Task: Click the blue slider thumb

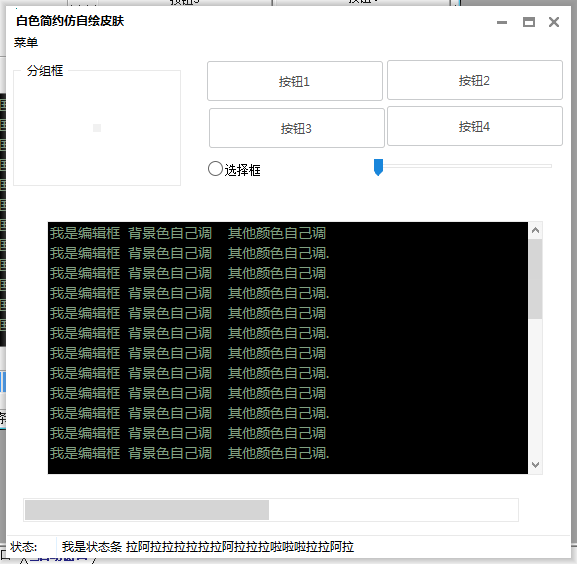Action: 378,167
